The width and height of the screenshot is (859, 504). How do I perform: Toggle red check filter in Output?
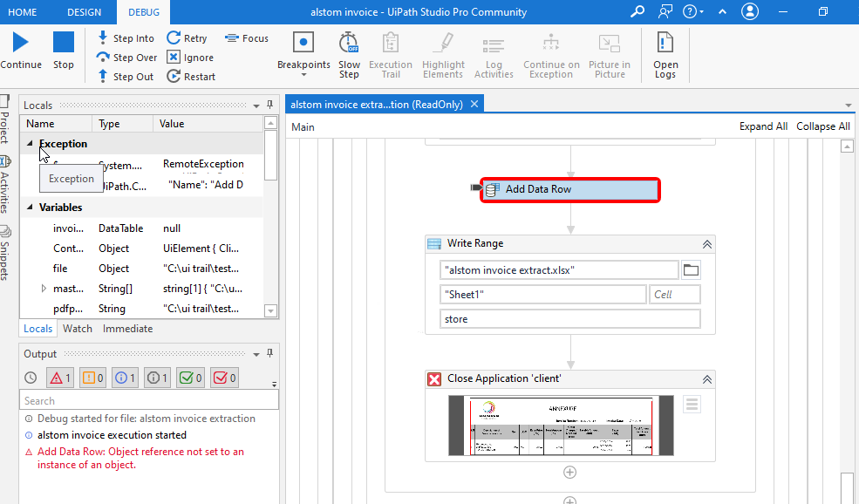pos(225,378)
